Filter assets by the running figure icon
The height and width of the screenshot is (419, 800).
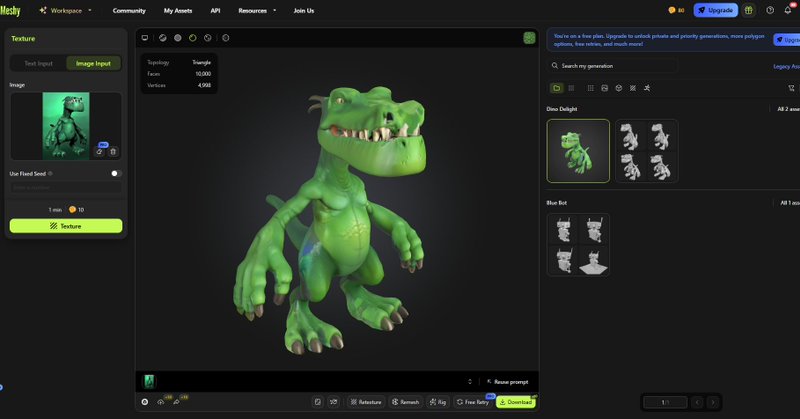[647, 88]
